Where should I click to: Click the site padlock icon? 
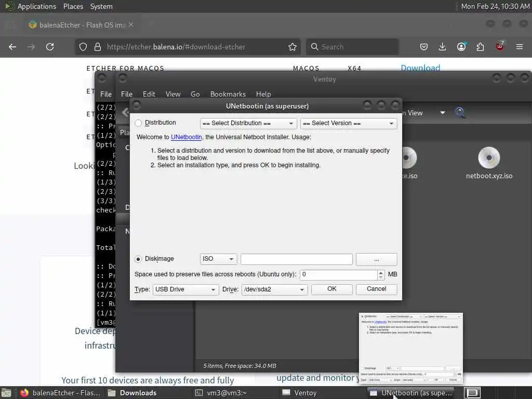(x=97, y=47)
